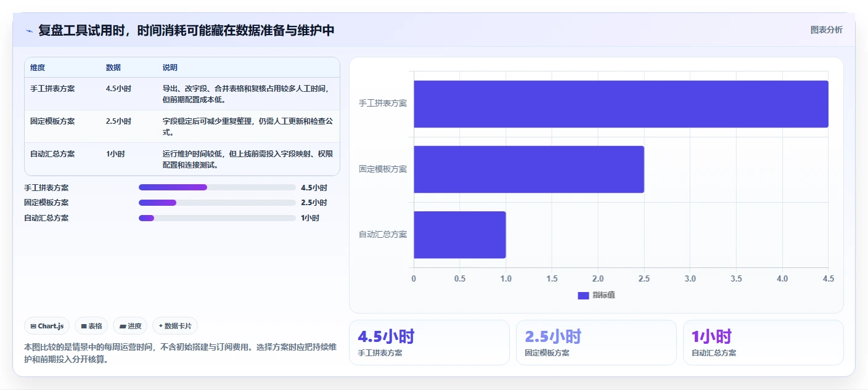
Task: Select the 表格 tag chip
Action: 91,326
